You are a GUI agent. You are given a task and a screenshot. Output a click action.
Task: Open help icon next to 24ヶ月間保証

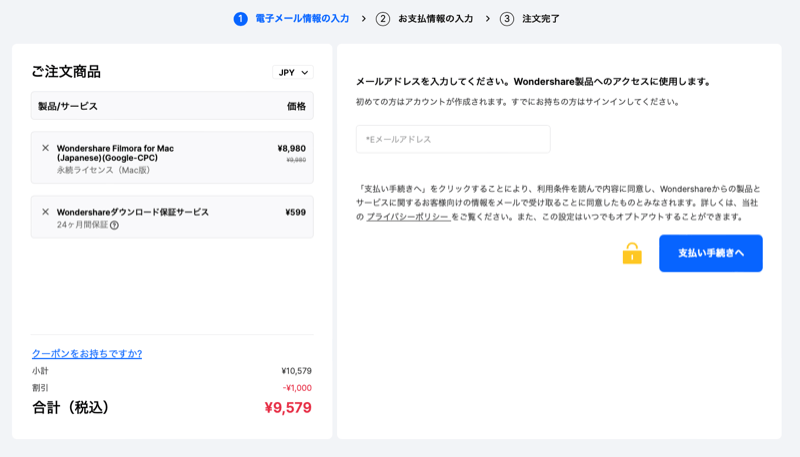pos(114,225)
